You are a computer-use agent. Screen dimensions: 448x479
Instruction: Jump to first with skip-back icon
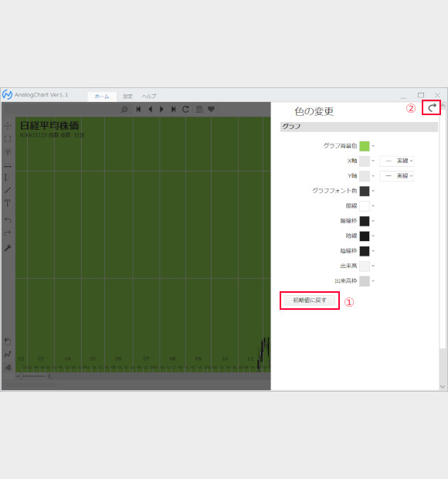[x=138, y=109]
